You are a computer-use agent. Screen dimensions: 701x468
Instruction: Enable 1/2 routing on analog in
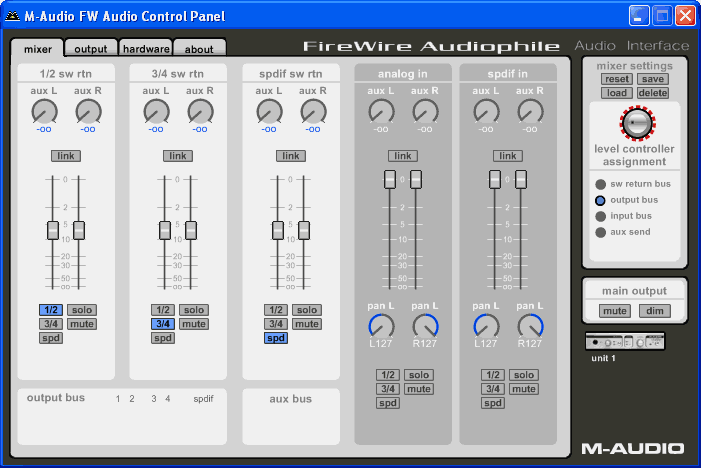pyautogui.click(x=388, y=375)
